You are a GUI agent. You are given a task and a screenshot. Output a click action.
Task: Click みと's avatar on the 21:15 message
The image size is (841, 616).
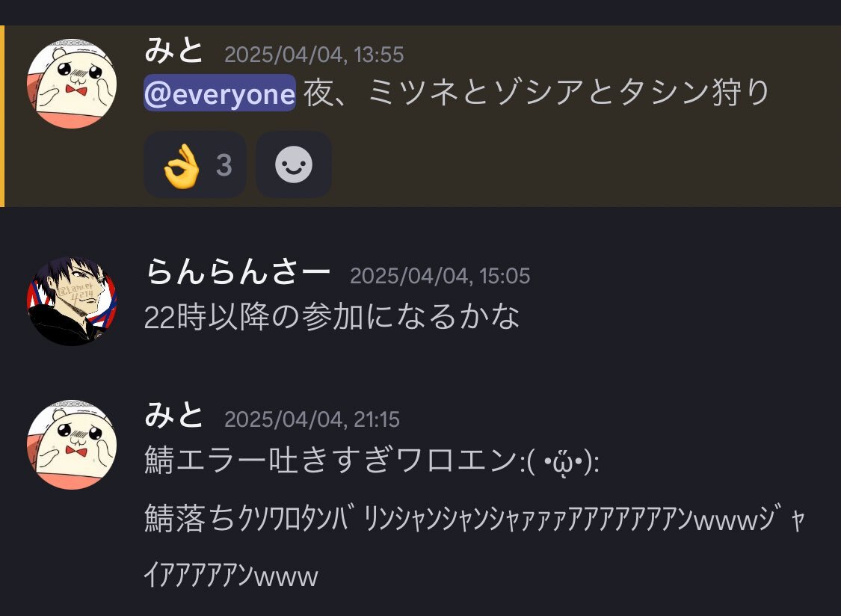click(x=72, y=444)
